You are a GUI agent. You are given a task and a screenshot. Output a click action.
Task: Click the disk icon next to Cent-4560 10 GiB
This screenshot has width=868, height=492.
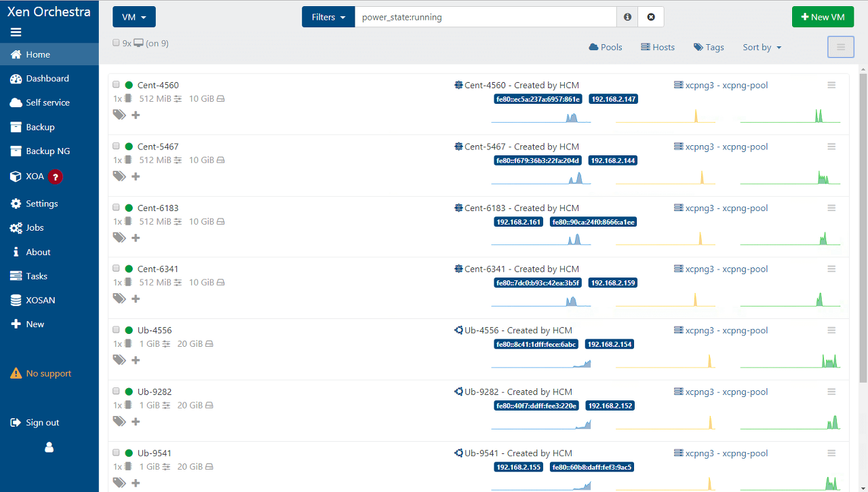tap(220, 99)
